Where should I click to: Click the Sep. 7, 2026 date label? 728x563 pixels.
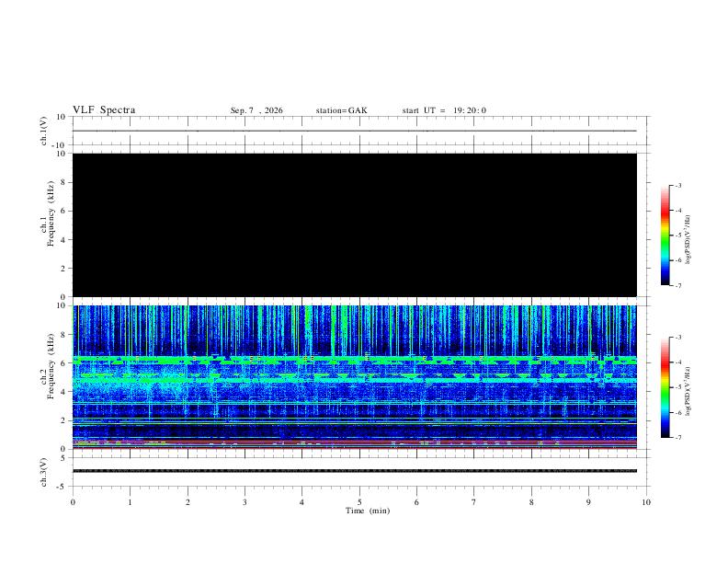(x=256, y=110)
